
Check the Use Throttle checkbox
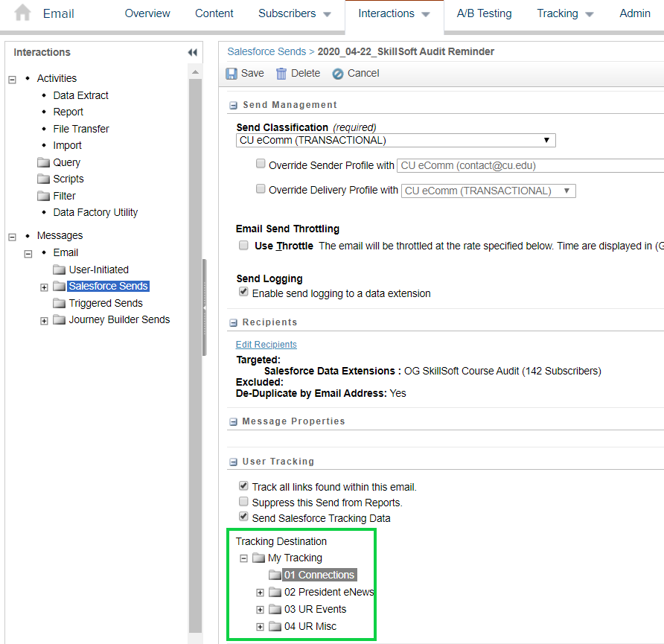243,245
